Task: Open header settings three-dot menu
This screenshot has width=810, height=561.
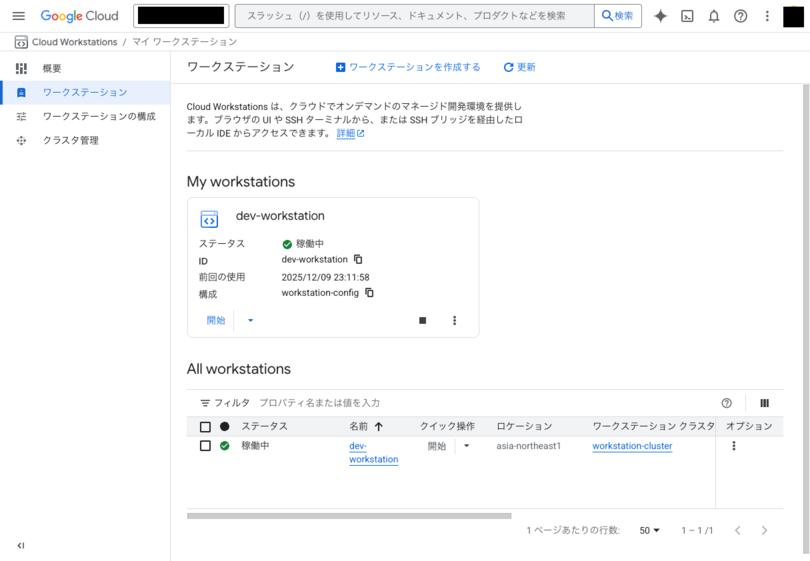Action: (x=767, y=16)
